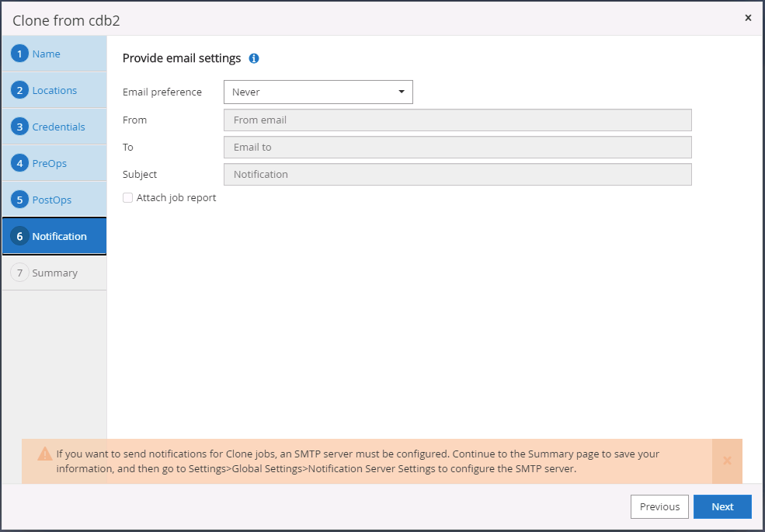Switch to the Locations step
This screenshot has height=532, width=765.
[54, 90]
